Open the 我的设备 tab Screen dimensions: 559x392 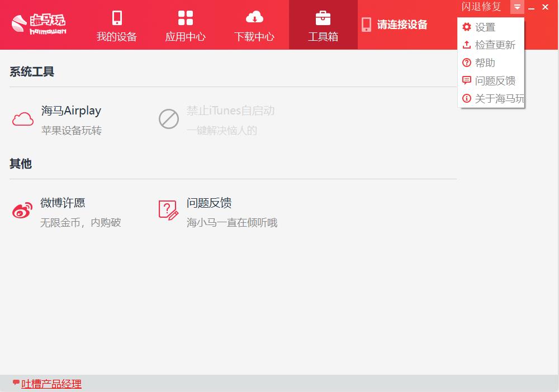point(117,26)
